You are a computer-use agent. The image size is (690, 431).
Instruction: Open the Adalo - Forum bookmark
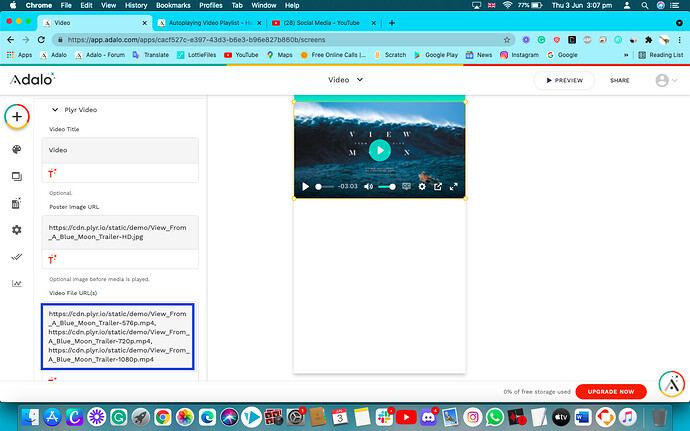(100, 55)
